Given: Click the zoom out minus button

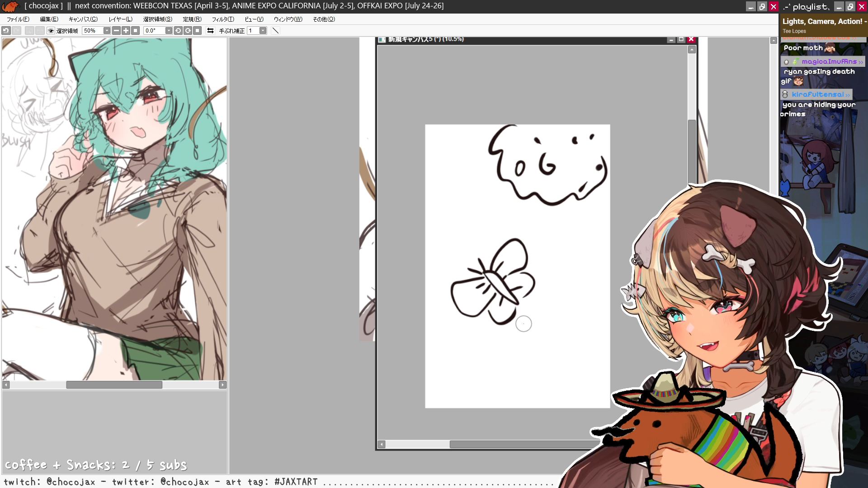Looking at the screenshot, I should 116,31.
